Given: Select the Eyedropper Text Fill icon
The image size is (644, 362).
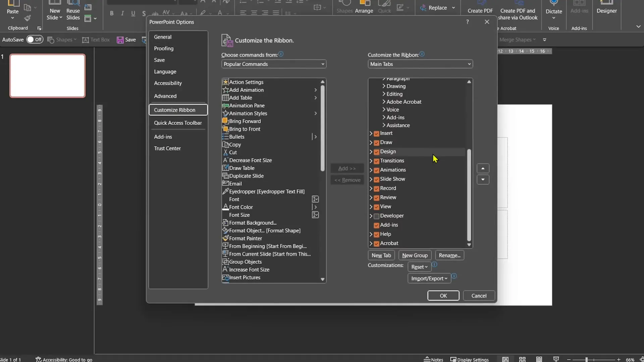Looking at the screenshot, I should 225,191.
